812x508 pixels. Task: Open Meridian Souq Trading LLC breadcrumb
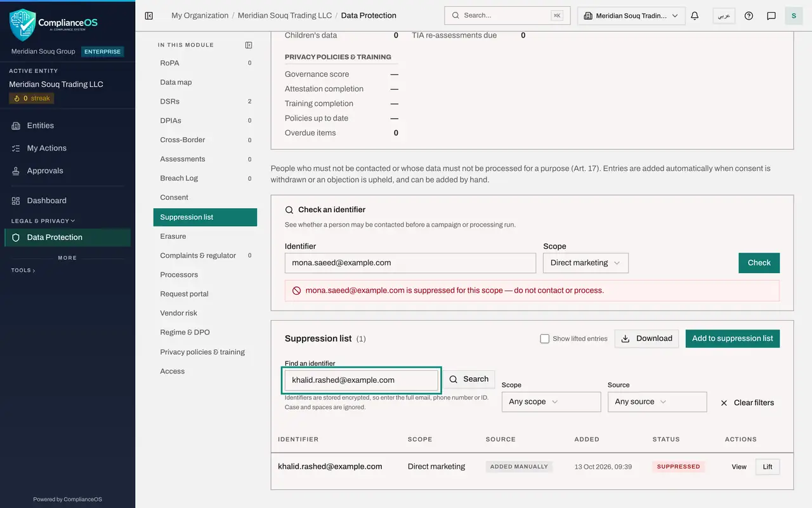[x=285, y=16]
